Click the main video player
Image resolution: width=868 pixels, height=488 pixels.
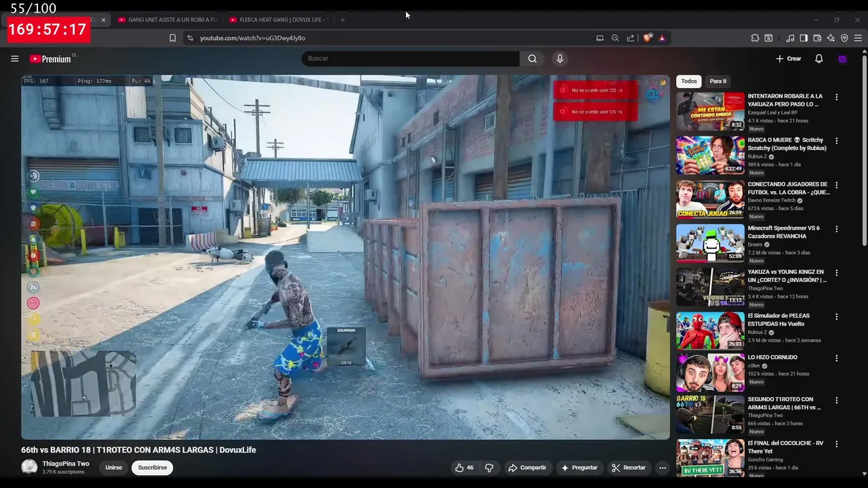tap(345, 258)
